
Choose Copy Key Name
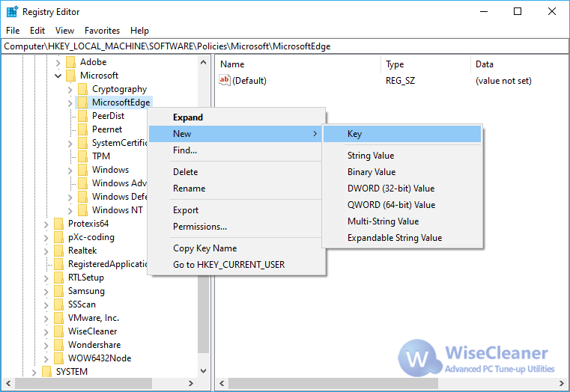(236, 248)
